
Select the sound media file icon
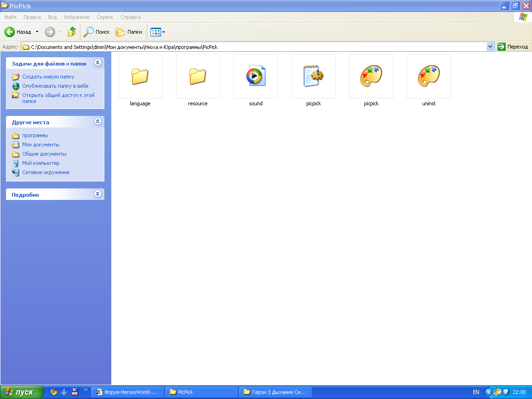click(x=256, y=76)
